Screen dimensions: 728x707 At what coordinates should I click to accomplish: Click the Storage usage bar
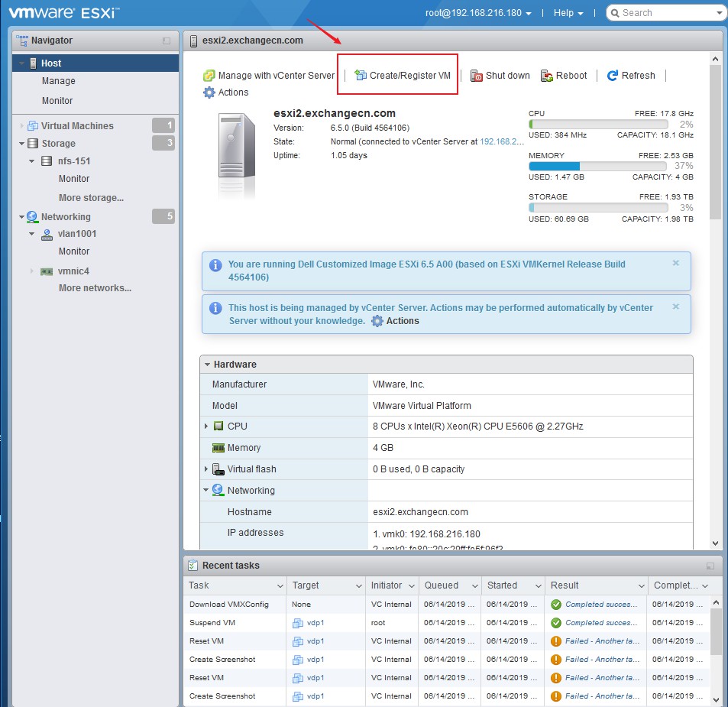tap(598, 208)
